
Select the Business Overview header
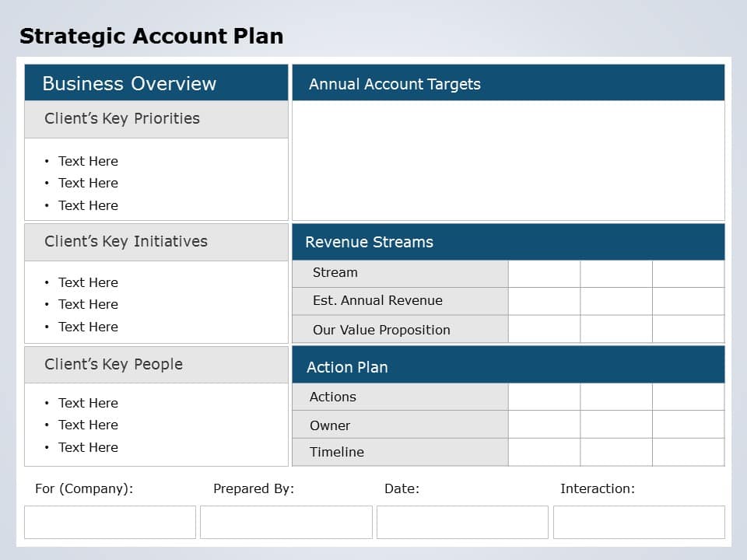point(156,83)
